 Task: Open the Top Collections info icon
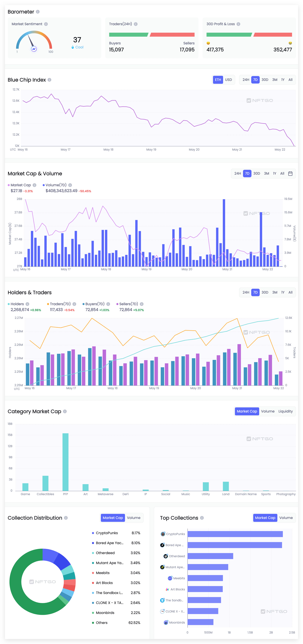coord(202,518)
